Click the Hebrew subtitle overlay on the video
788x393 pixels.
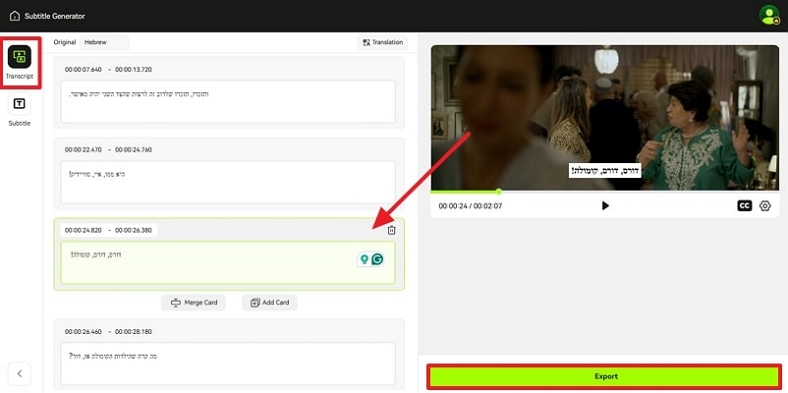605,170
